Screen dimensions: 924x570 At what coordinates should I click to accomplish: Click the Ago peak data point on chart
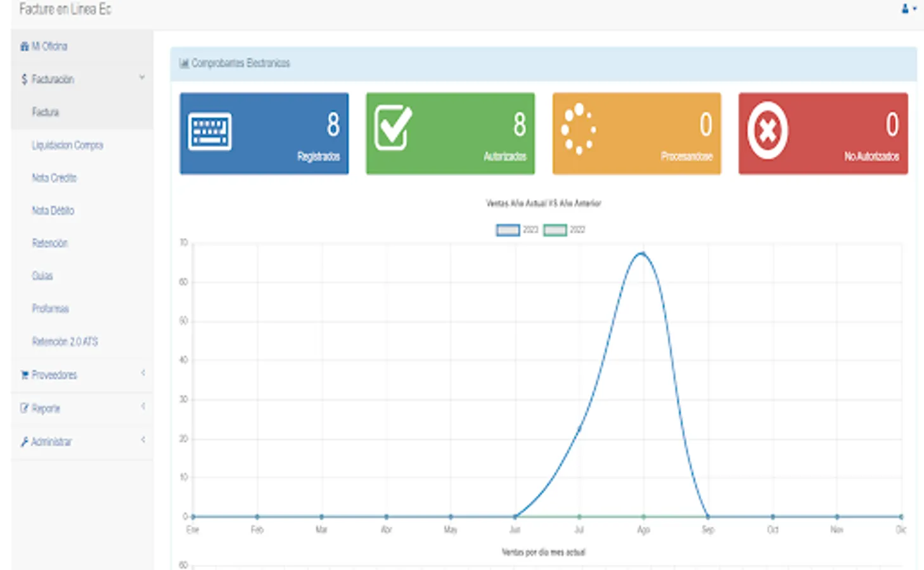(x=643, y=253)
